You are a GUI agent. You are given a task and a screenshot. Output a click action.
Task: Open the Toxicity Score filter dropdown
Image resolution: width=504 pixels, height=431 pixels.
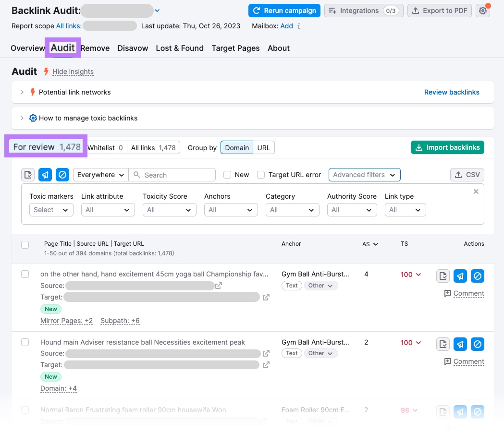pyautogui.click(x=169, y=210)
